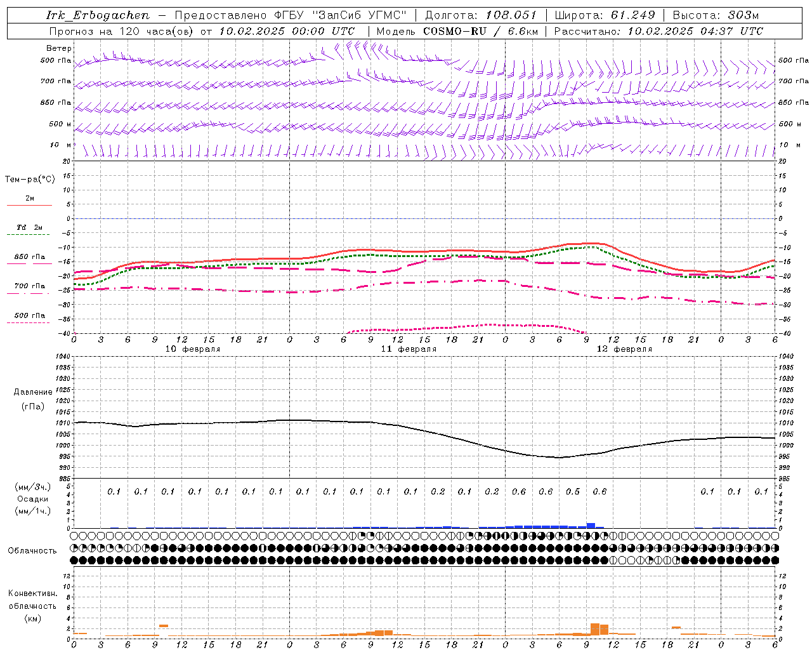Click the Высота: 303м elevation text

pos(716,15)
